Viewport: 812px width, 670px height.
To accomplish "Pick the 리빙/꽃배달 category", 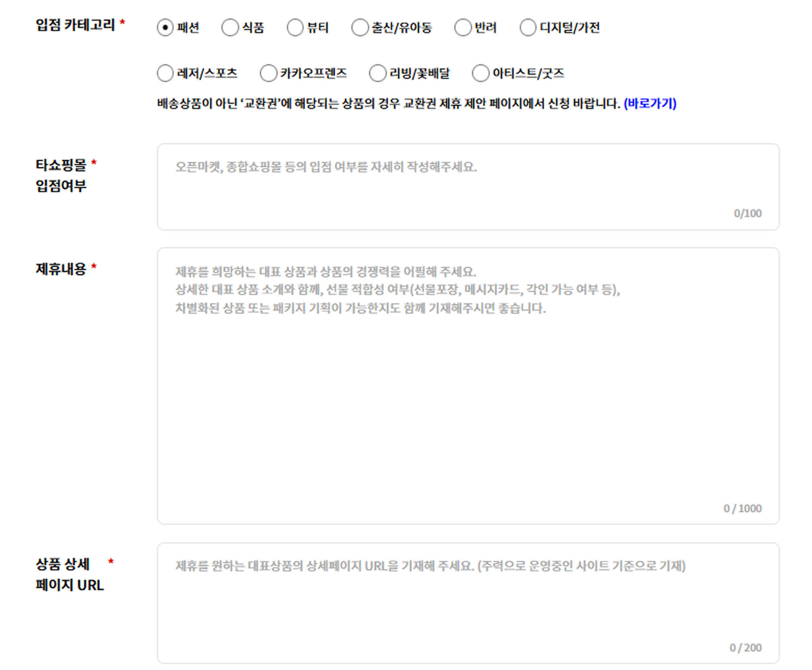I will tap(377, 73).
